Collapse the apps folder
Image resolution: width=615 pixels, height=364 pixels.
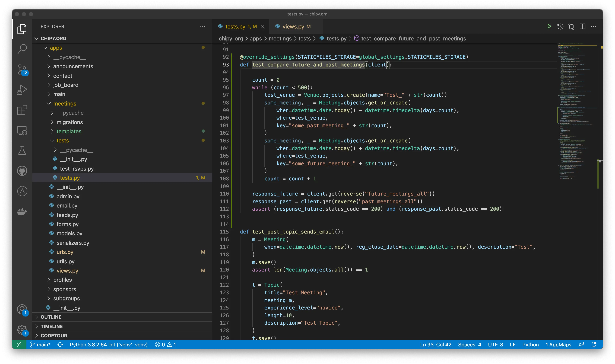[x=122, y=48]
